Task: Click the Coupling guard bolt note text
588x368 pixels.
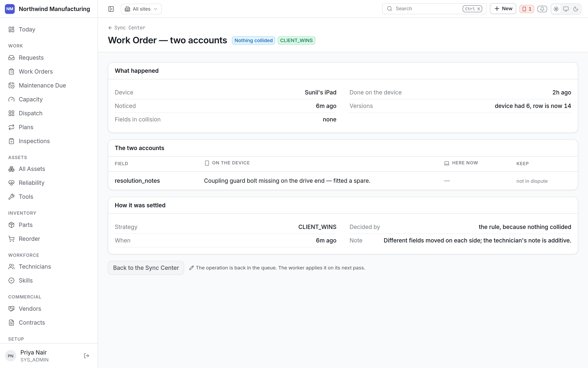Action: (x=287, y=181)
